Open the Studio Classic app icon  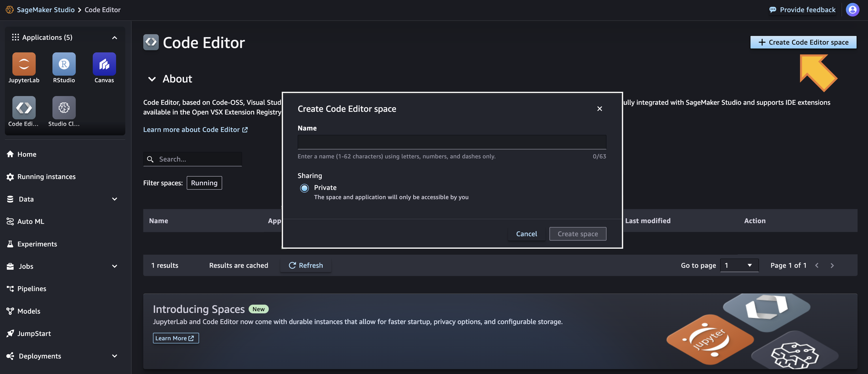click(64, 108)
